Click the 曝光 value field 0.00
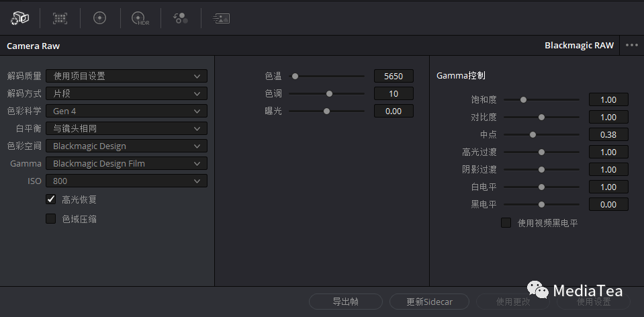 394,111
